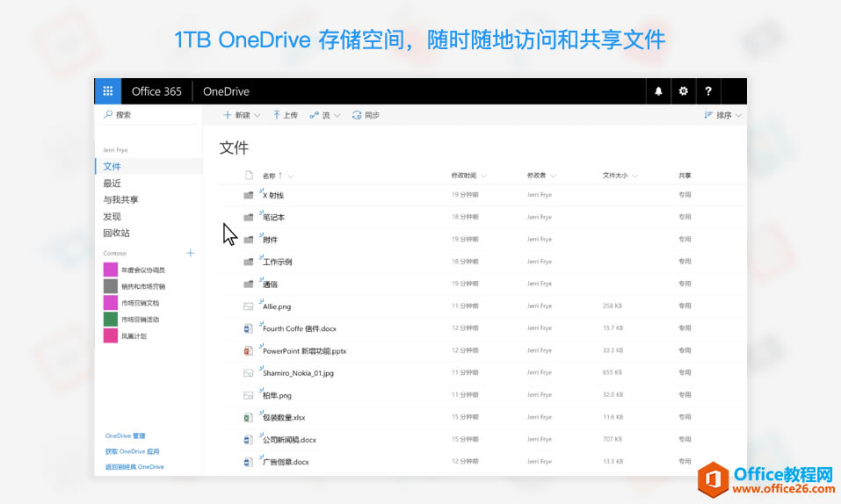Open the 返回到经典 OneDrive link
The height and width of the screenshot is (504, 841).
pyautogui.click(x=134, y=467)
